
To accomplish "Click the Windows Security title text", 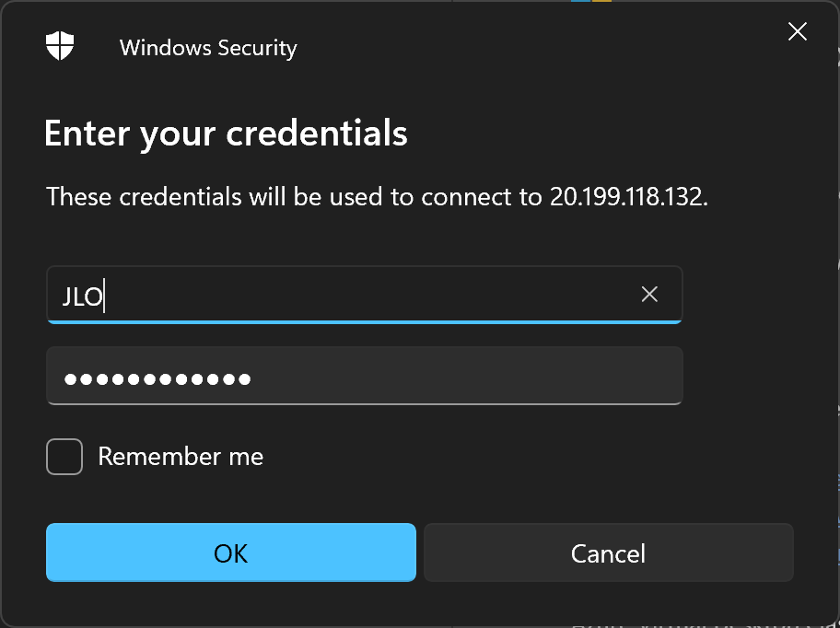I will tap(208, 48).
